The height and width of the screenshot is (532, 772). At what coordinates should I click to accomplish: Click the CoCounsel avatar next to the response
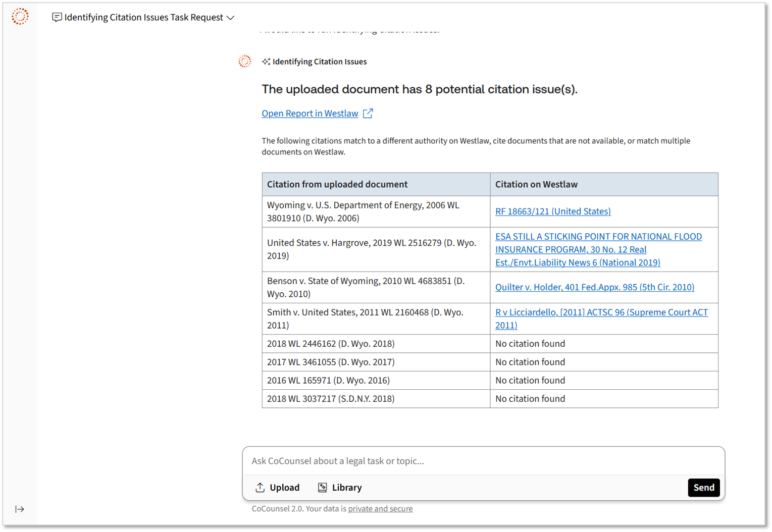[x=245, y=62]
